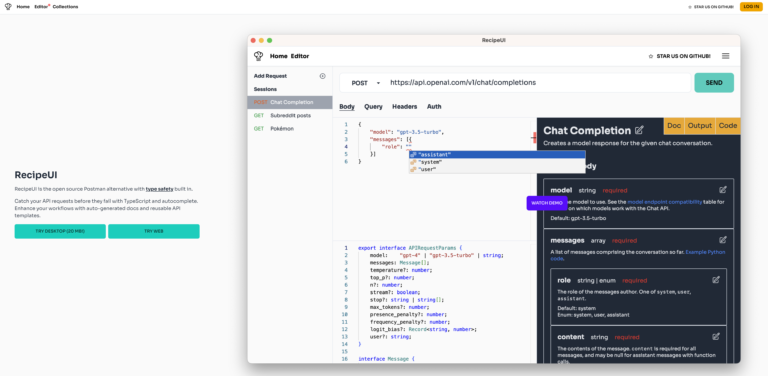Click the edit icon for the role parameter
768x376 pixels.
click(716, 280)
